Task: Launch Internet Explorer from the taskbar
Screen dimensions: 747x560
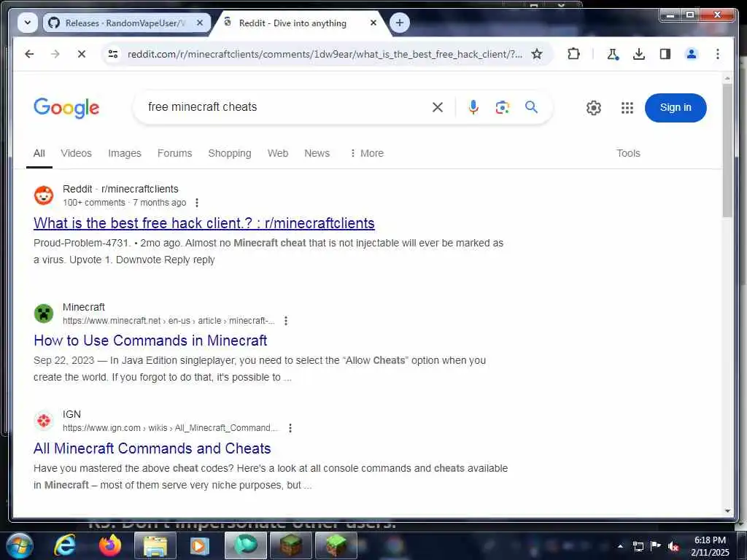Action: coord(65,545)
